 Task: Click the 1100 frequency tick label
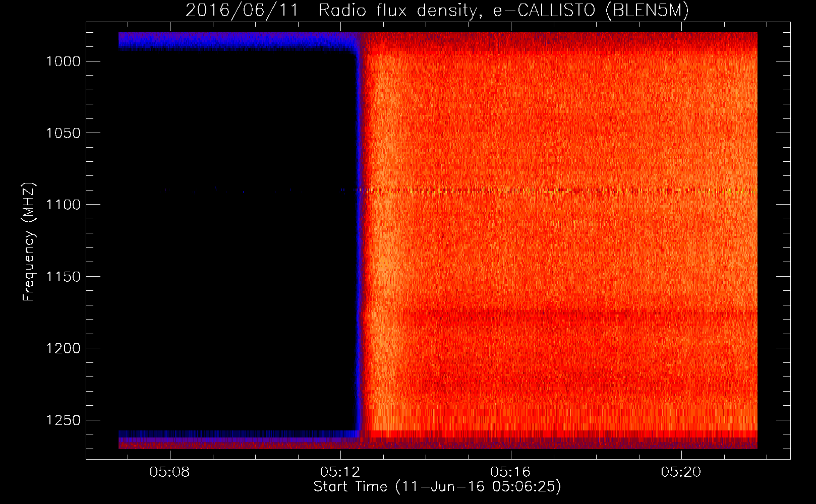coord(63,205)
